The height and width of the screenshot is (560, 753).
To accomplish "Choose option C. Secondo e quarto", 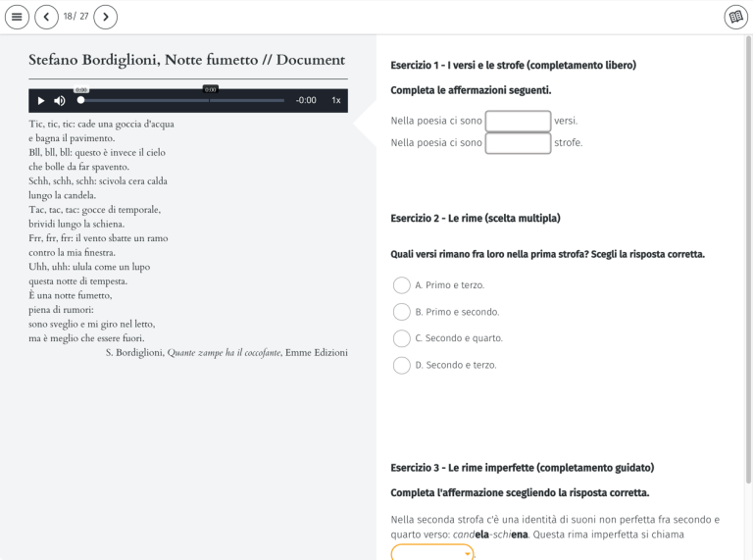I will pyautogui.click(x=402, y=338).
